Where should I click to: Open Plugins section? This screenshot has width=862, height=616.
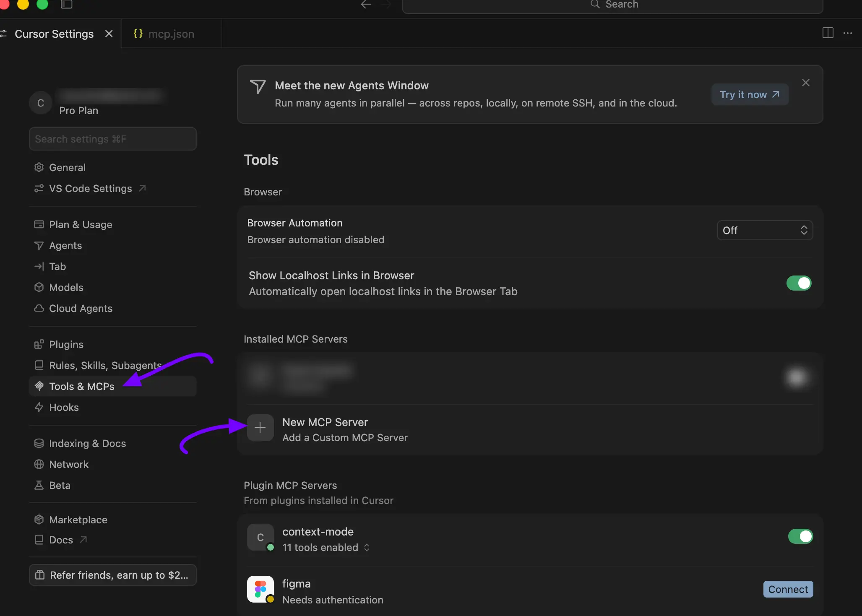point(66,344)
